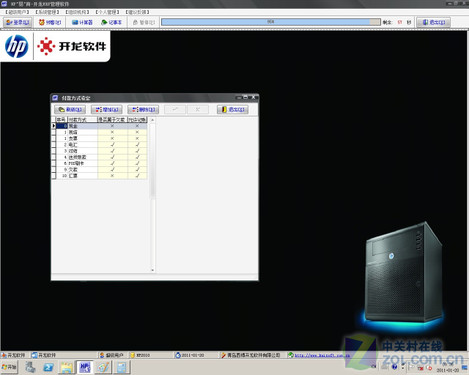Click the countdown progress bar in toolbar

(x=271, y=22)
